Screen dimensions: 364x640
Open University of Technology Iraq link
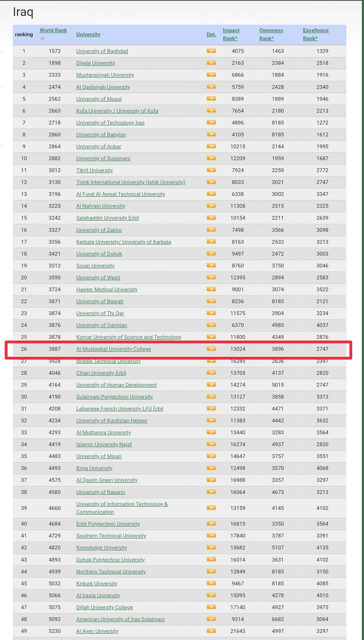tap(110, 122)
